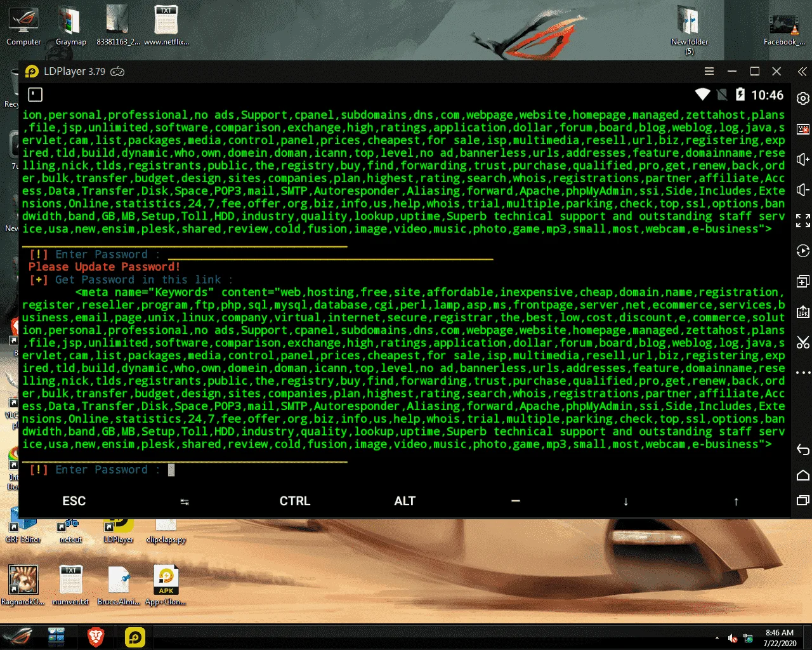Tap the ESC key in terminal extra keys
This screenshot has height=650, width=812.
(x=74, y=501)
